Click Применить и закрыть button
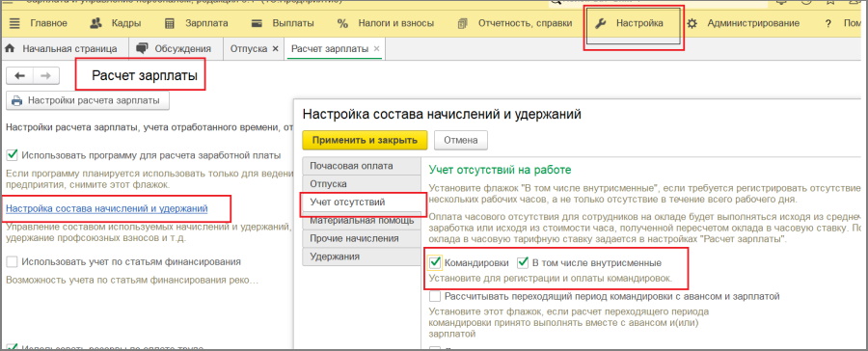The image size is (868, 351). pos(365,140)
